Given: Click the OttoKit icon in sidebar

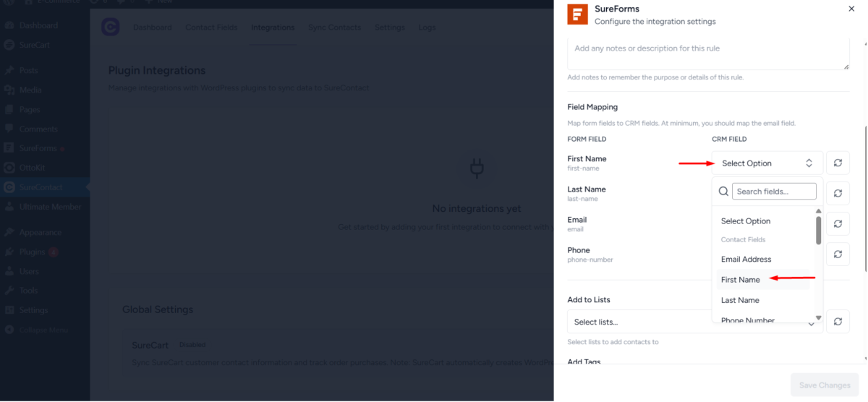Looking at the screenshot, I should pyautogui.click(x=9, y=167).
